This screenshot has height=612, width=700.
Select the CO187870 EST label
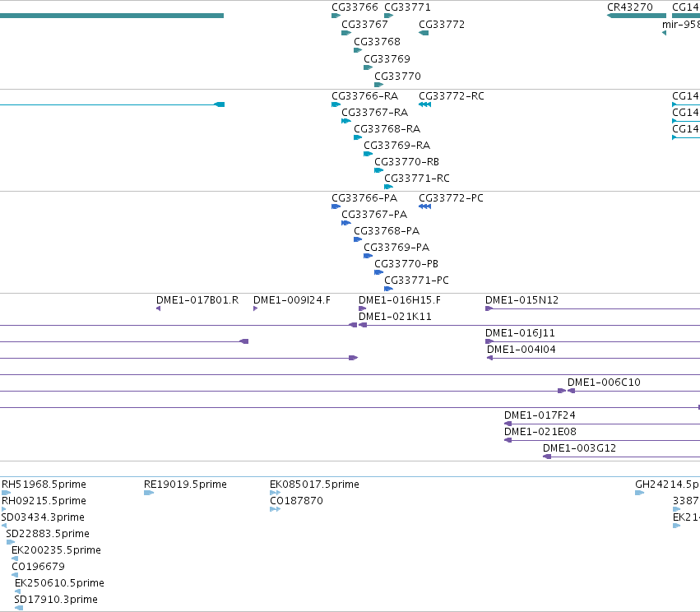(x=296, y=501)
